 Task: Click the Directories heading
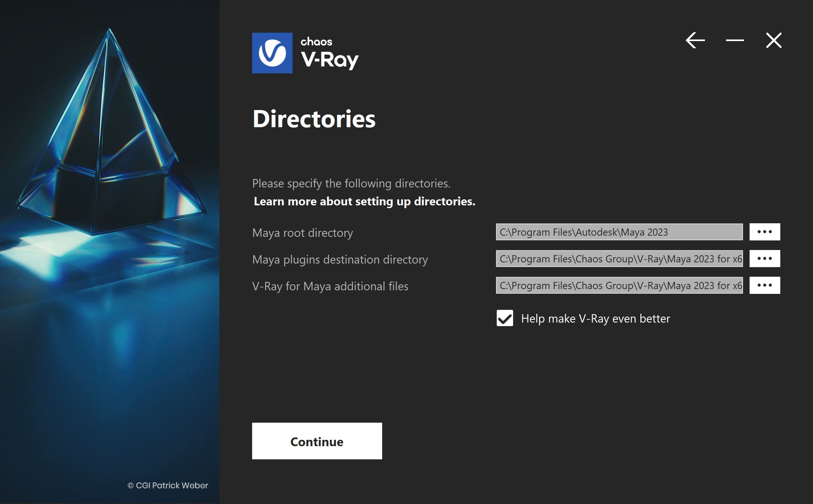[314, 119]
